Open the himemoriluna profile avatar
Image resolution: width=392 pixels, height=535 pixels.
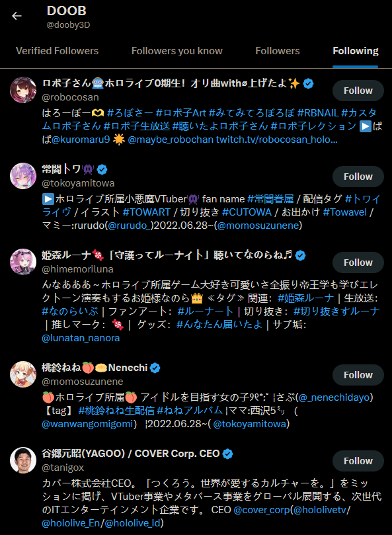(x=23, y=262)
